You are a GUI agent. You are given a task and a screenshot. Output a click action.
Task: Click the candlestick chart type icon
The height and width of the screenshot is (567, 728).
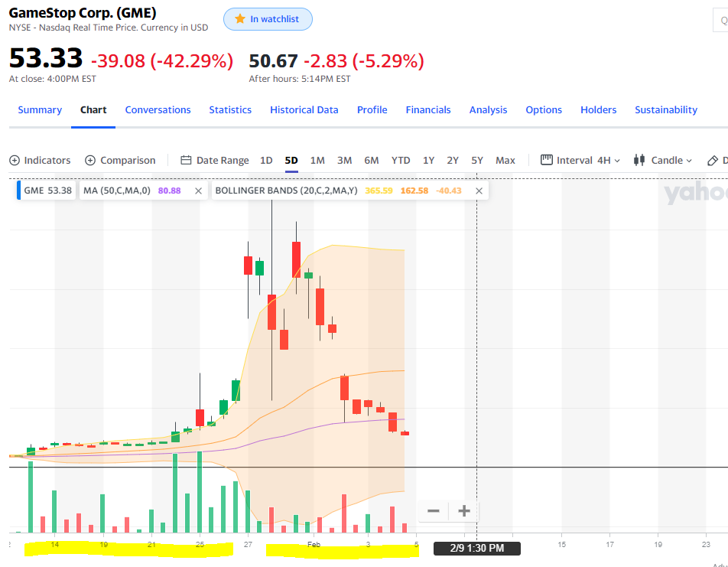point(639,161)
